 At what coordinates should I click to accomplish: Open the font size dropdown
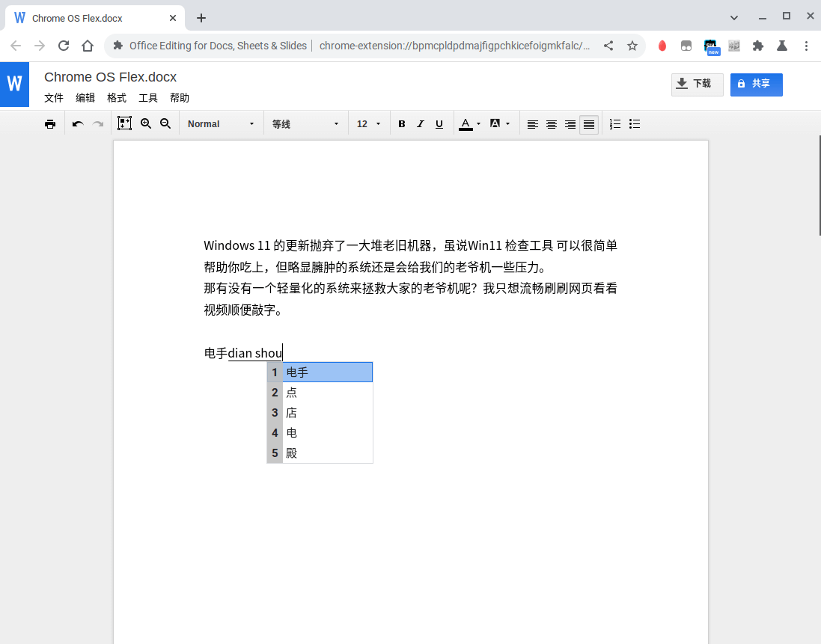(x=367, y=123)
